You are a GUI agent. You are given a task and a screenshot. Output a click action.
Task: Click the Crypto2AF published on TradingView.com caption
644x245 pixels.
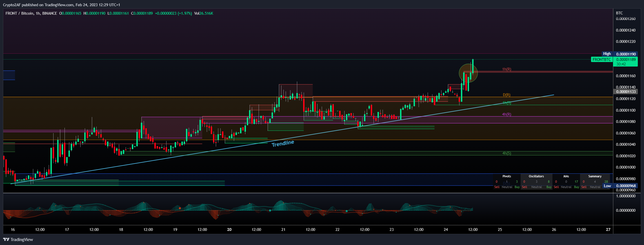point(61,5)
